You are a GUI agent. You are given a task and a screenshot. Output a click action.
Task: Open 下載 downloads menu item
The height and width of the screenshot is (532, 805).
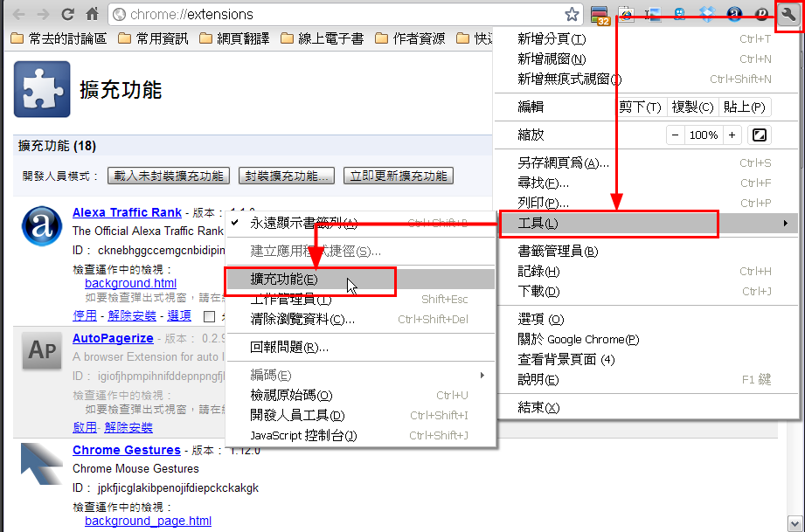[648, 292]
